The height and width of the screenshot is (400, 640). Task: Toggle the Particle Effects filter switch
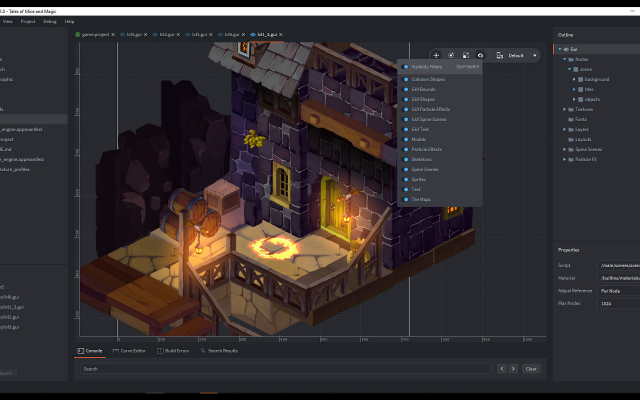coord(405,149)
